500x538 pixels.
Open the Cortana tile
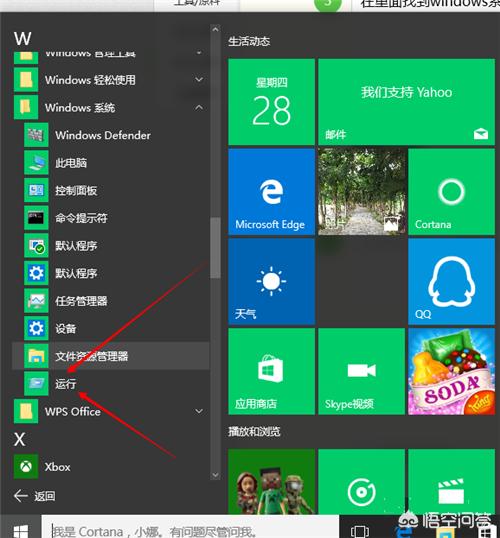(451, 192)
